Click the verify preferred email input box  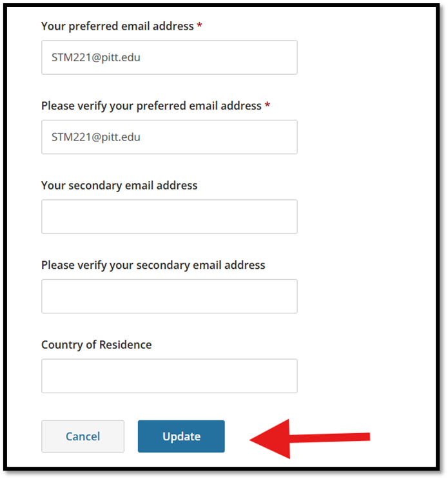pos(169,137)
